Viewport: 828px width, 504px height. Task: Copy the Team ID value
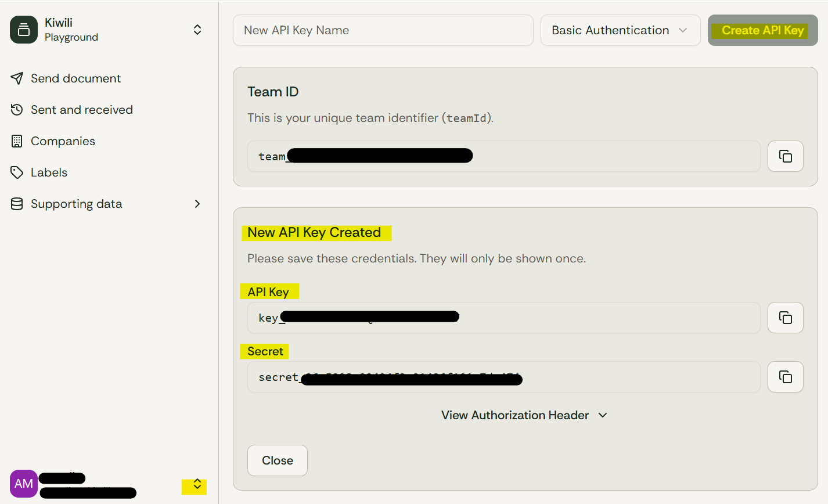[785, 156]
